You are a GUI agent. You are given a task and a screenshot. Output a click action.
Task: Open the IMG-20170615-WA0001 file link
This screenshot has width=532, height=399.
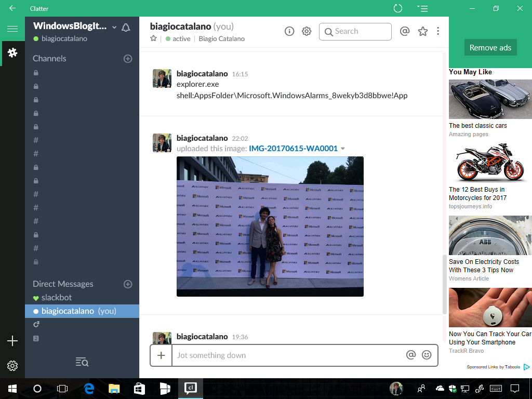point(293,149)
